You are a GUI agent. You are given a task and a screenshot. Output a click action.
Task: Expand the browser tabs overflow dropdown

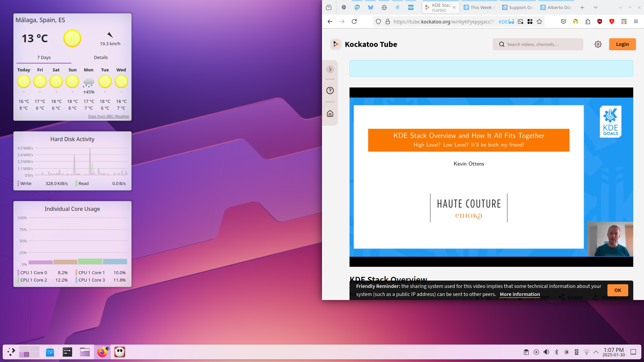tap(595, 7)
